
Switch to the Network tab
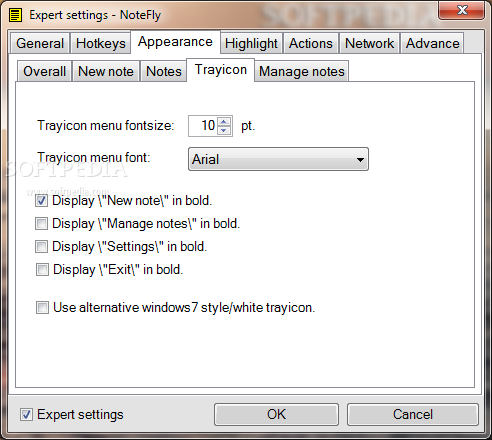(x=369, y=43)
